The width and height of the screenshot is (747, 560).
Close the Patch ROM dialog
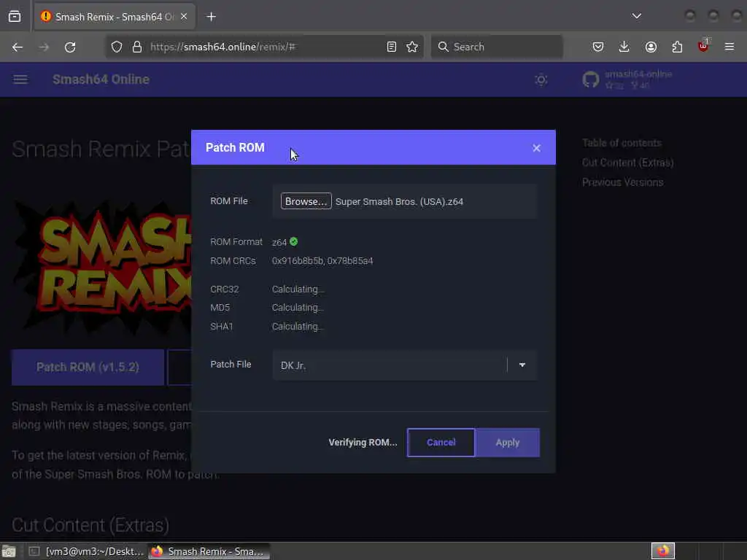536,148
